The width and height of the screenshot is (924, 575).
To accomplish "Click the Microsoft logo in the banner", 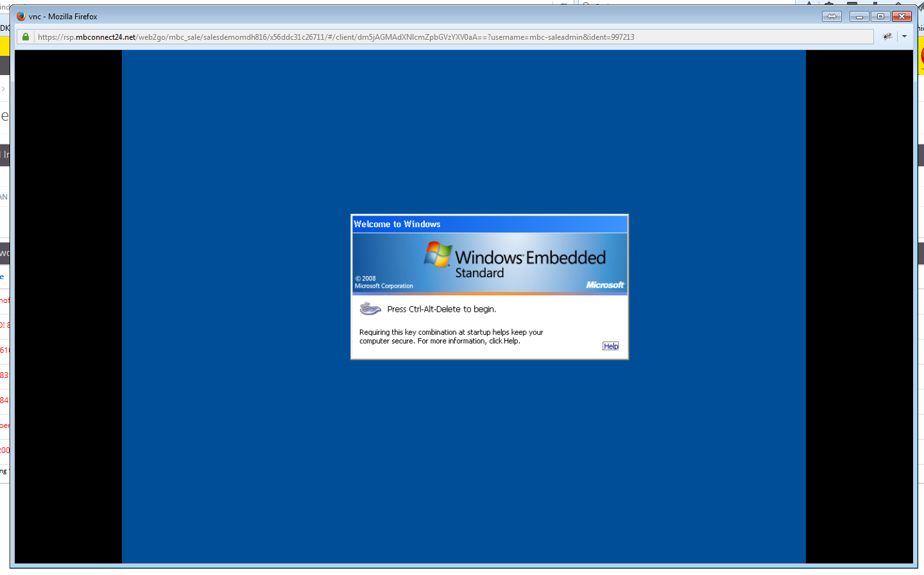I will click(604, 285).
